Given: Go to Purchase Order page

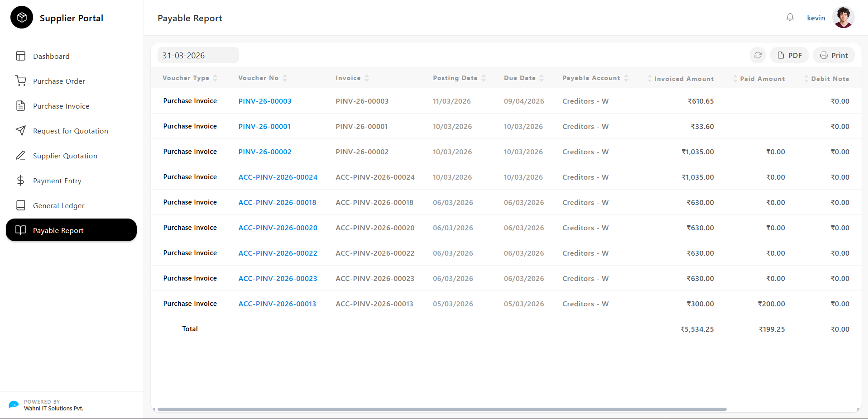Looking at the screenshot, I should (x=71, y=81).
